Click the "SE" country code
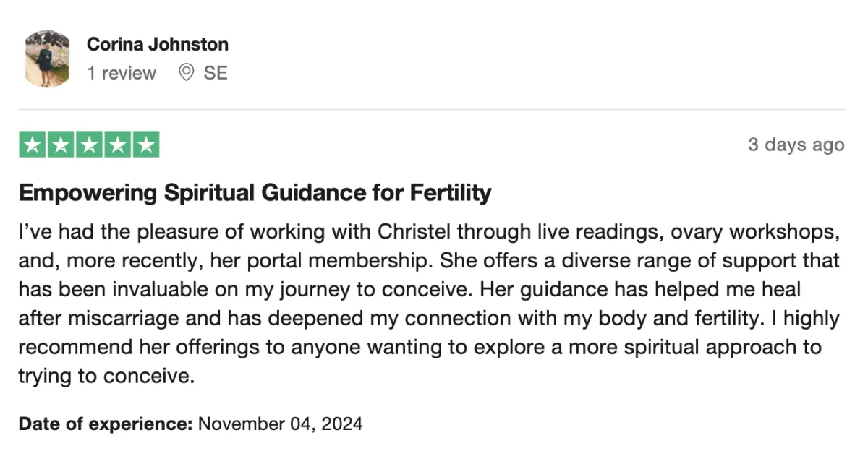The width and height of the screenshot is (868, 451). coord(216,73)
